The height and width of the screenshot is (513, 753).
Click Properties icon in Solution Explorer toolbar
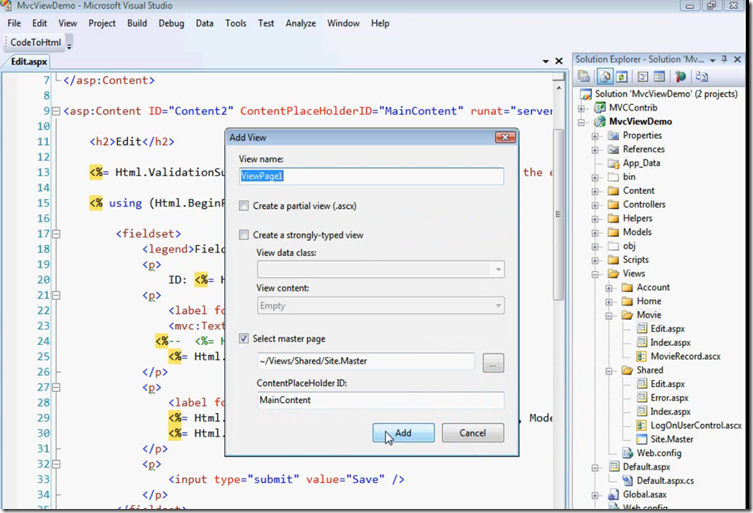click(584, 76)
